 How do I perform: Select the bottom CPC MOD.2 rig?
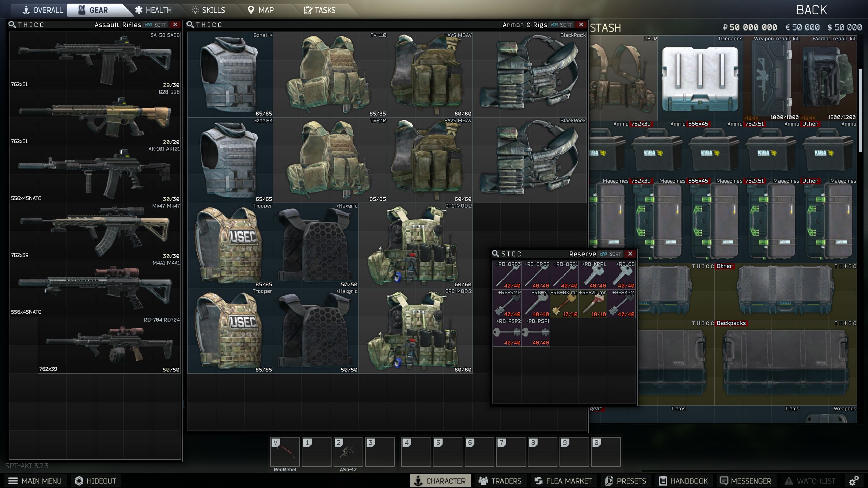click(x=415, y=331)
